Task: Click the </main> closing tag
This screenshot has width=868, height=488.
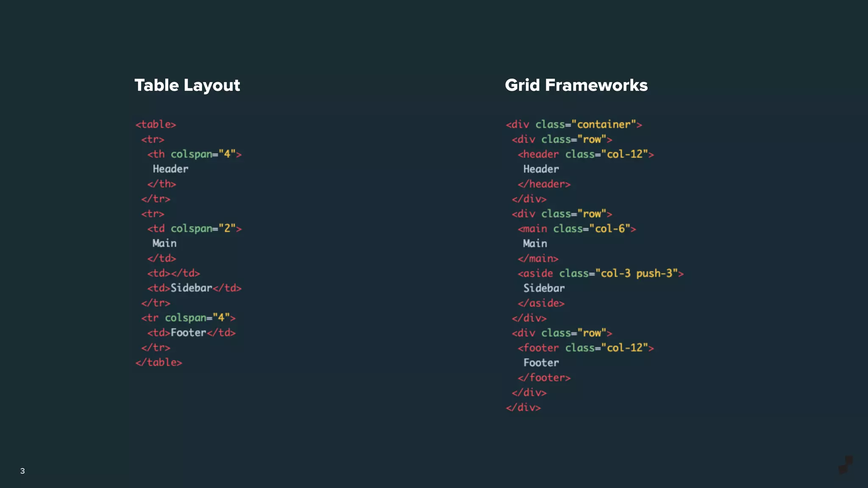Action: (538, 258)
